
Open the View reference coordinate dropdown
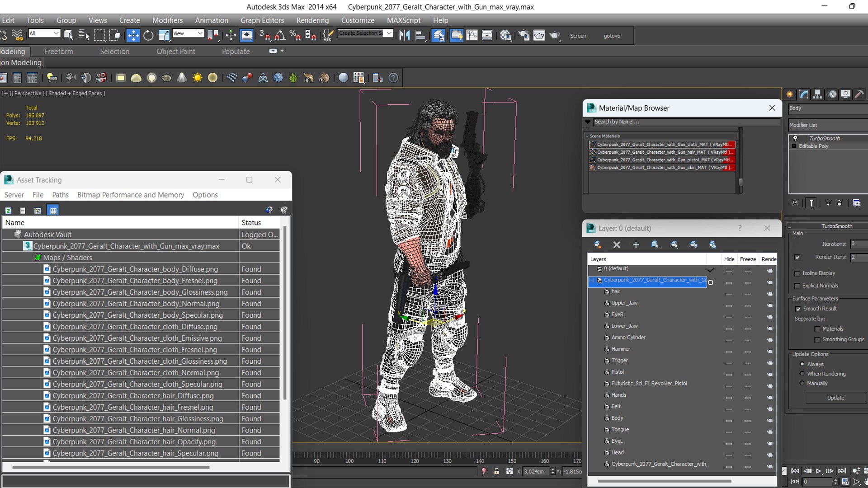pos(188,33)
